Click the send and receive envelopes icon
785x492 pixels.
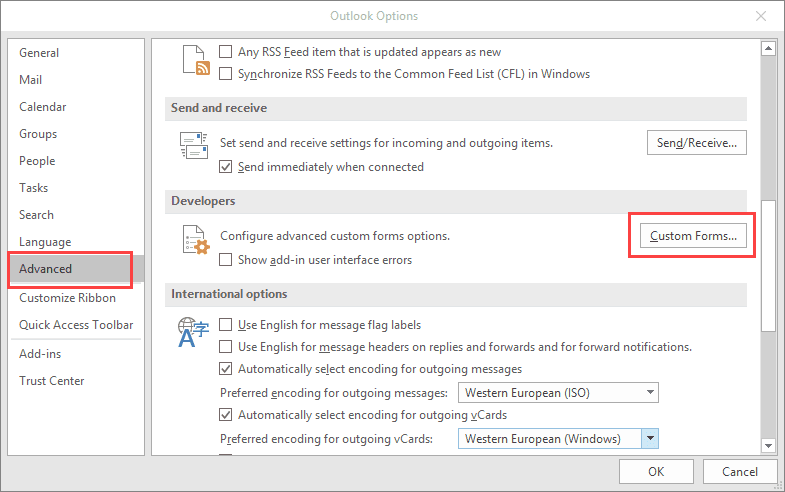pyautogui.click(x=194, y=146)
